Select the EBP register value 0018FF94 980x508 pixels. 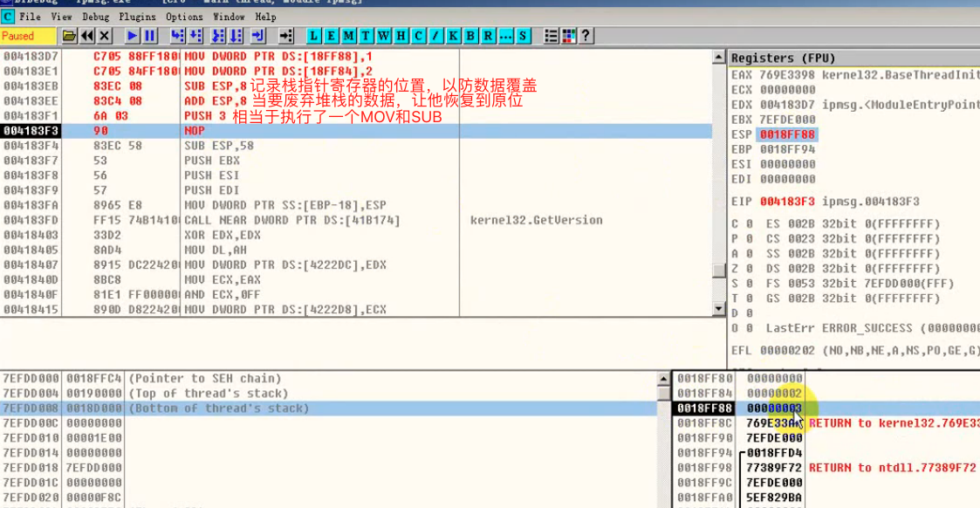pyautogui.click(x=787, y=149)
